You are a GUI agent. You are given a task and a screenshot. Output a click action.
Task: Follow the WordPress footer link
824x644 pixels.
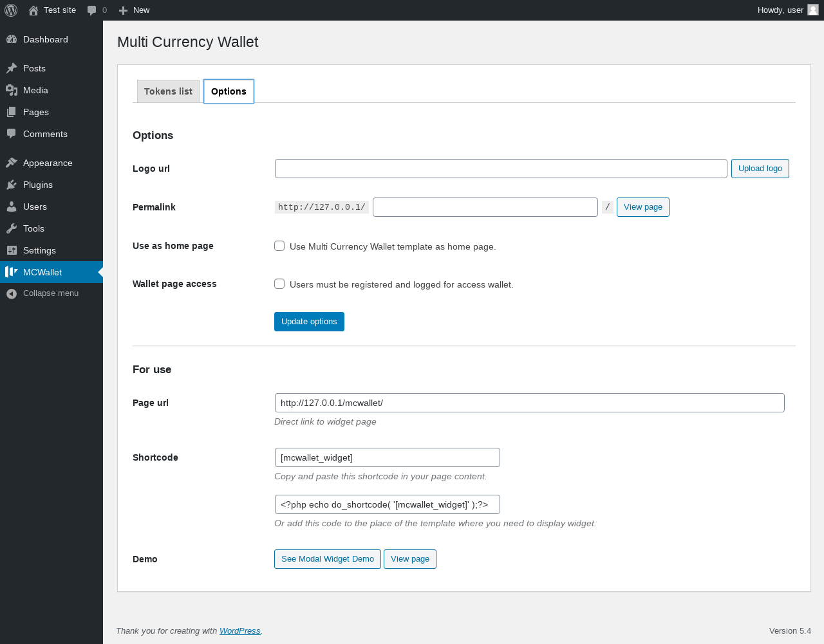point(239,631)
